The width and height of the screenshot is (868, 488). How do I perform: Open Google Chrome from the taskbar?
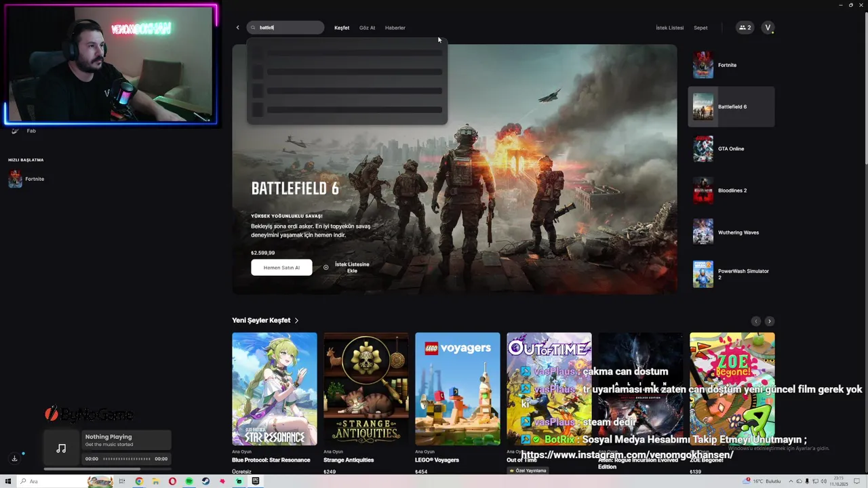tap(139, 481)
